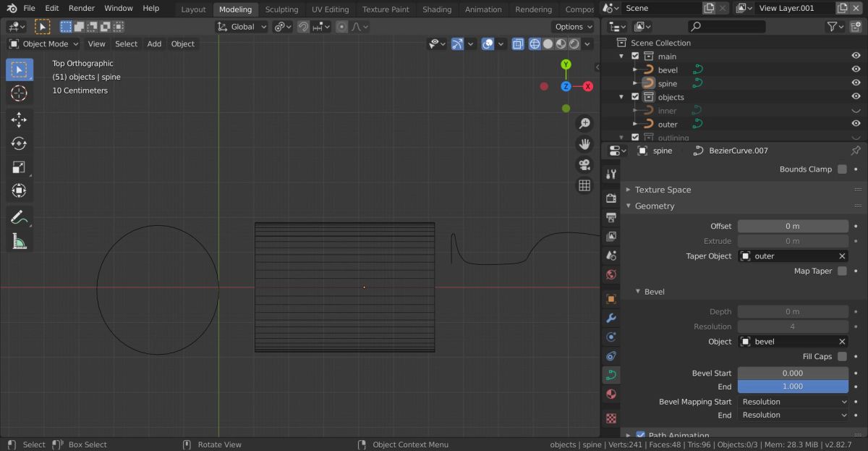Select the Measure tool

tap(19, 241)
